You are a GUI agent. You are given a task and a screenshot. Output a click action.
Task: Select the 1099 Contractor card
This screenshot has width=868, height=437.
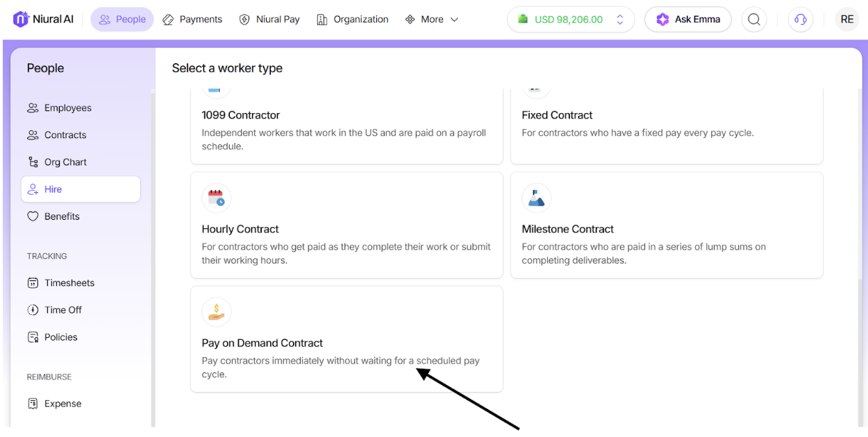(x=347, y=128)
